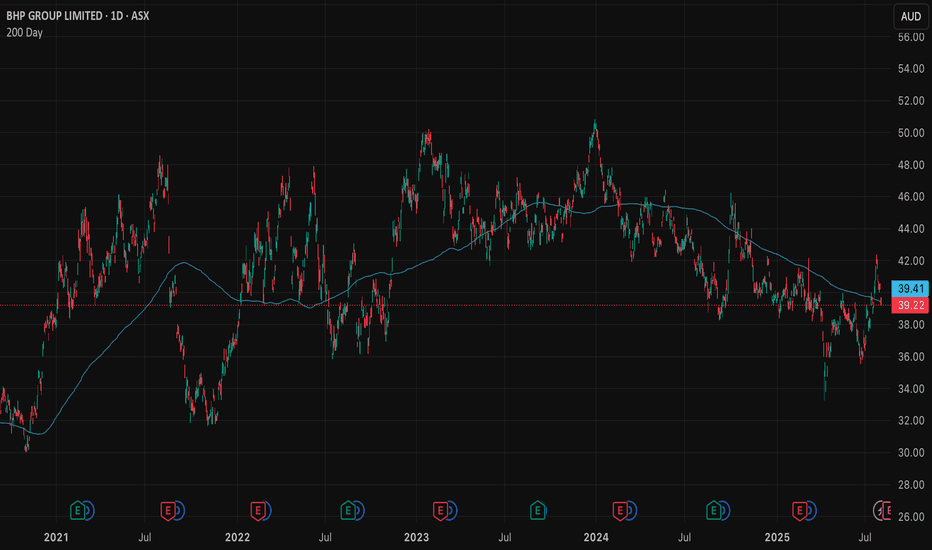Click the red 39.22 last price label
Viewport: 932px width, 550px height.
coord(911,305)
